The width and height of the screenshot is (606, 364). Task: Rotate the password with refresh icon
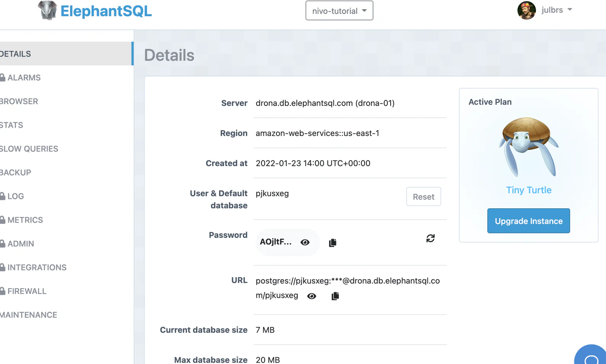[x=430, y=238]
